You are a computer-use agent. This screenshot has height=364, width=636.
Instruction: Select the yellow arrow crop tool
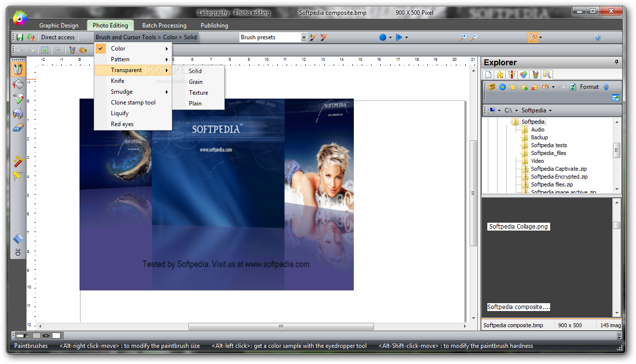[18, 175]
